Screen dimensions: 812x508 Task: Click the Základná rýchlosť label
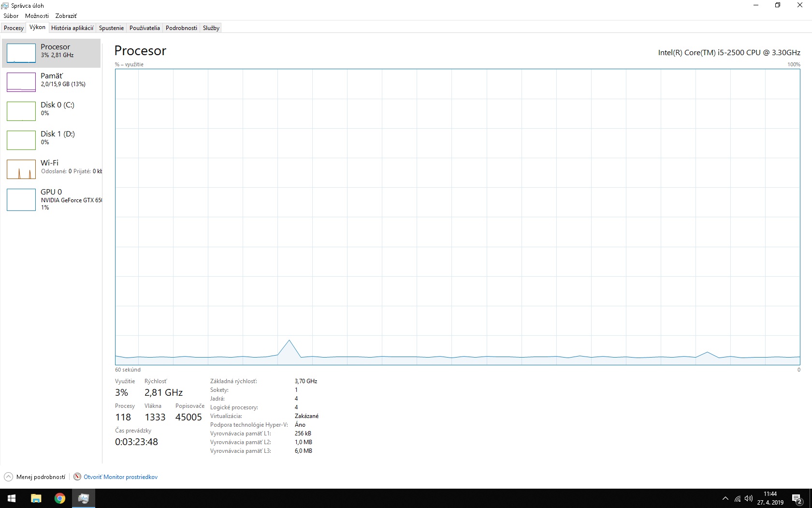[x=233, y=381]
